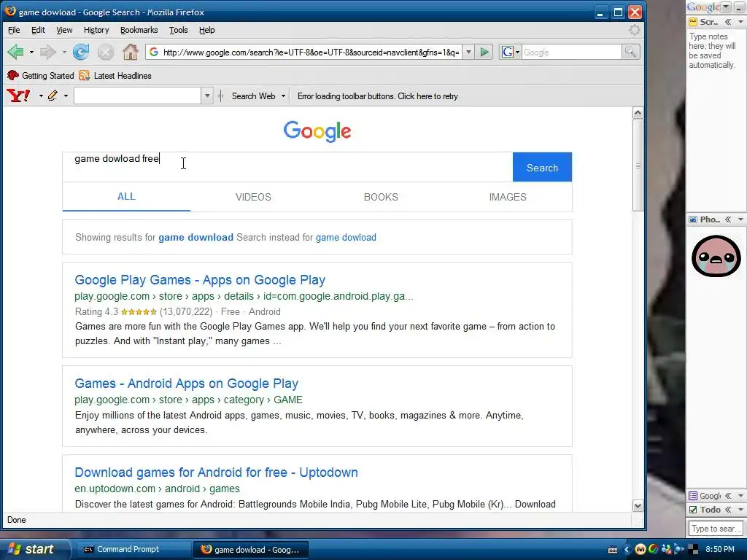747x560 pixels.
Task: Open the File menu
Action: pyautogui.click(x=14, y=30)
